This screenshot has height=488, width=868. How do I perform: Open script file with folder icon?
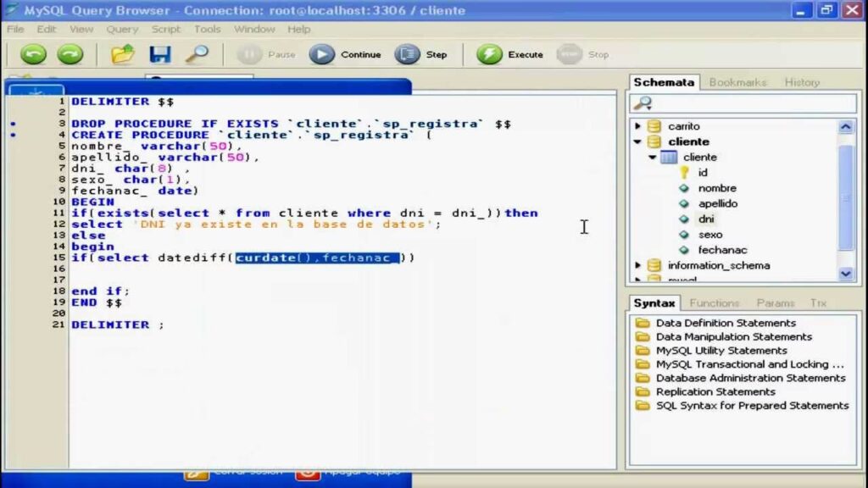coord(123,55)
